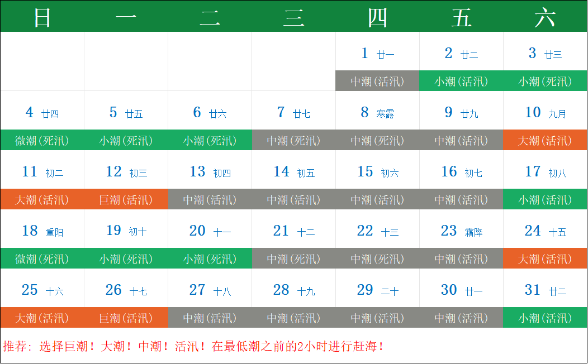Click the green 小潮(活汛) bar under date 2
Image resolution: width=588 pixels, height=364 pixels.
[x=461, y=81]
